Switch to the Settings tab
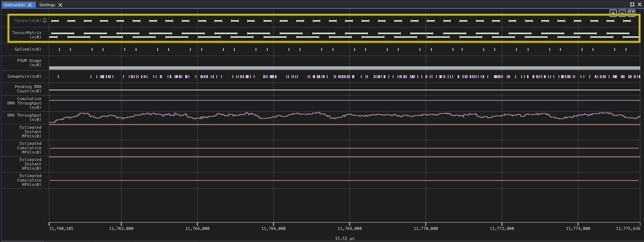Viewport: 644px width, 242px height. (x=47, y=5)
